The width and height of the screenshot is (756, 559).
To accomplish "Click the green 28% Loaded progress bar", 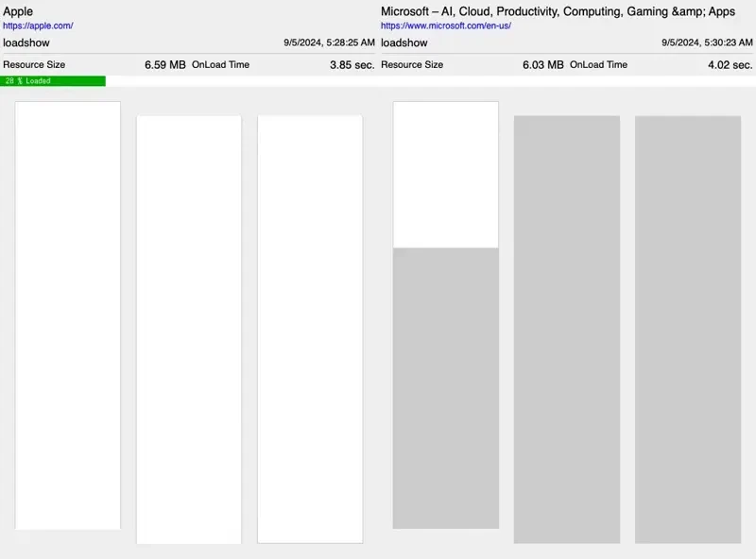I will (x=53, y=81).
